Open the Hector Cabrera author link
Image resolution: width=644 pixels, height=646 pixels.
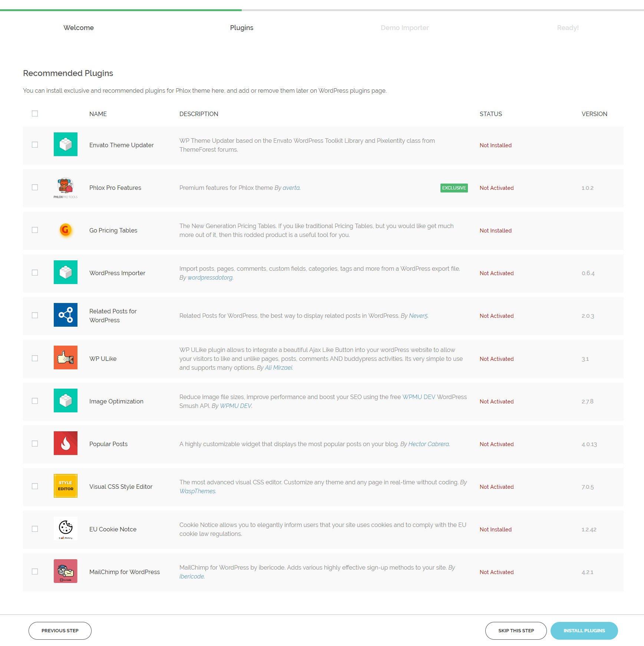[429, 444]
